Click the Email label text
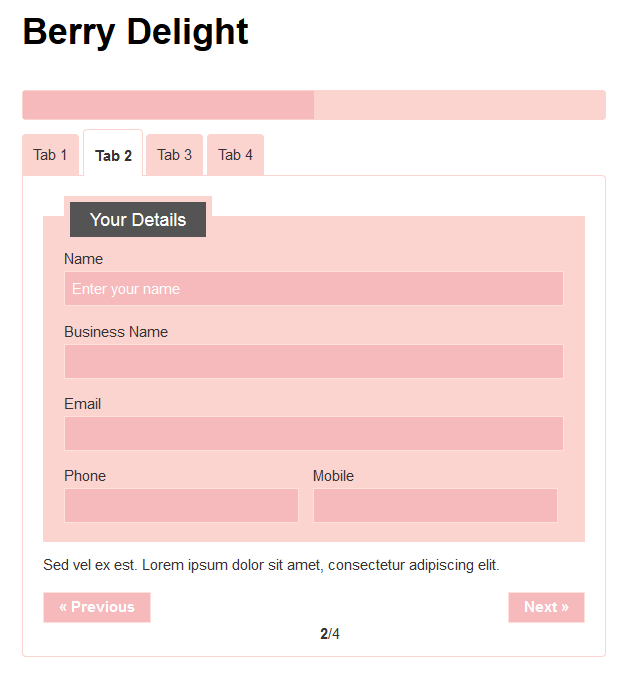This screenshot has width=630, height=678. coord(82,404)
